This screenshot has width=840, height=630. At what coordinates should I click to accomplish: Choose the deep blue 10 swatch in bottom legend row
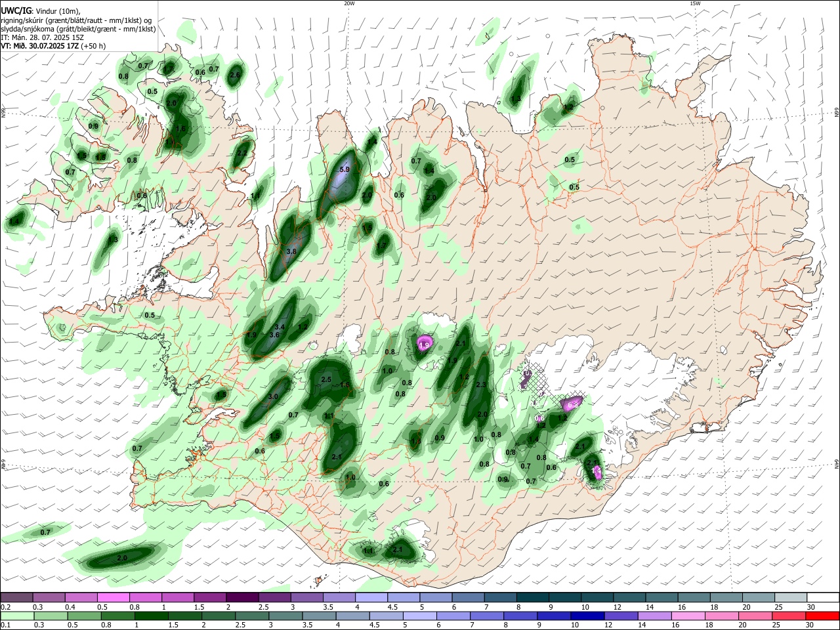click(586, 616)
